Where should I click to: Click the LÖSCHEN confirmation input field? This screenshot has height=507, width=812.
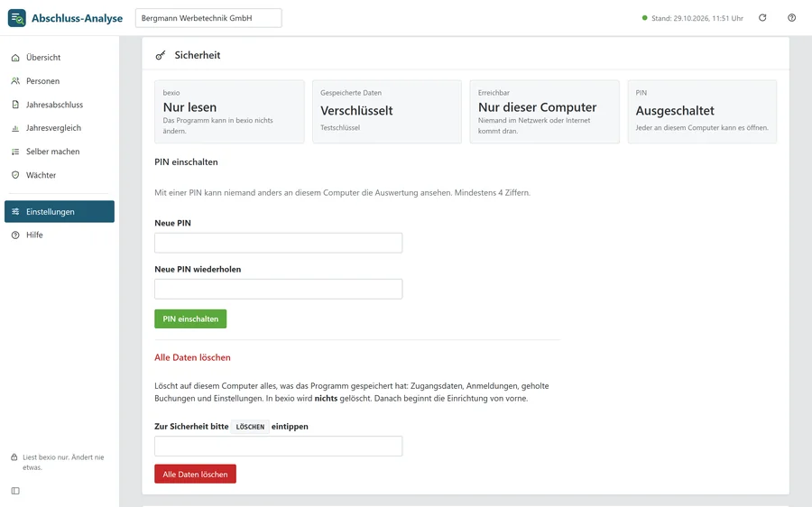tap(278, 446)
